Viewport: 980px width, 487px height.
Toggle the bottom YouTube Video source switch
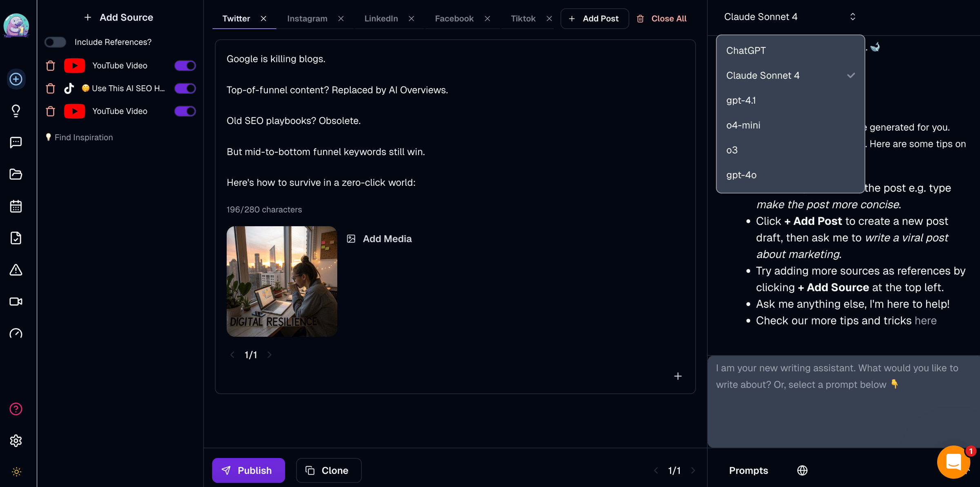click(185, 111)
